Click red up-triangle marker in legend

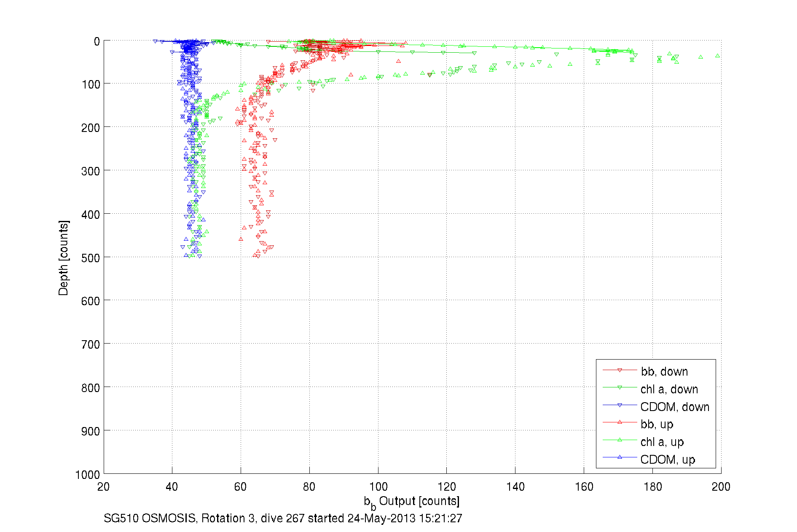(x=620, y=422)
